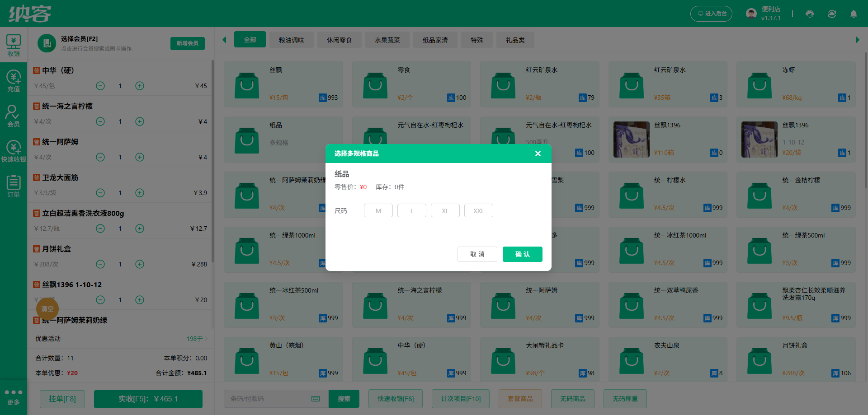Click the 搜索 search button
868x415 pixels.
[344, 399]
